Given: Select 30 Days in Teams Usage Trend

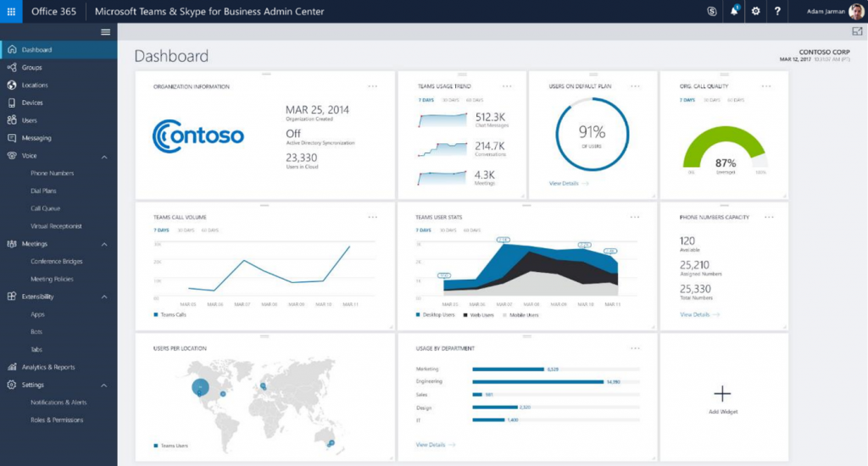Looking at the screenshot, I should tap(451, 100).
